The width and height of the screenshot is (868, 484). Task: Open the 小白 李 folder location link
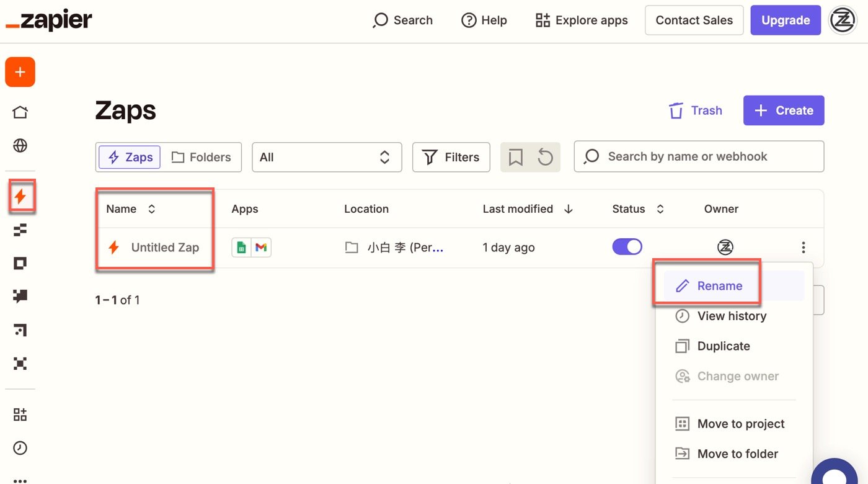coord(405,248)
